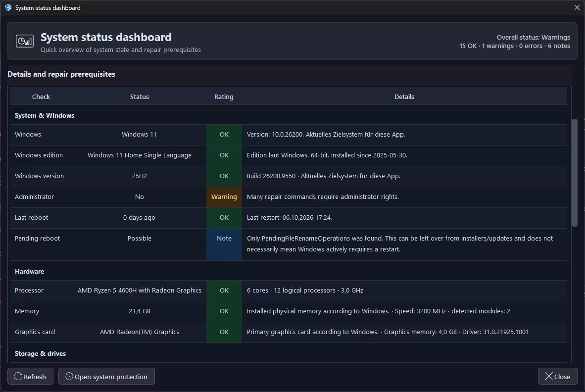
Task: Click the Refresh button
Action: (30, 376)
